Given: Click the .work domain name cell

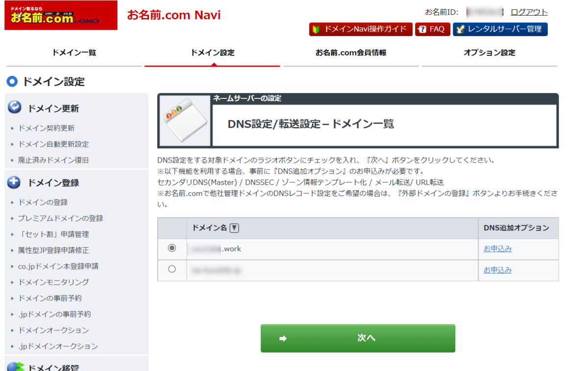Looking at the screenshot, I should 332,249.
